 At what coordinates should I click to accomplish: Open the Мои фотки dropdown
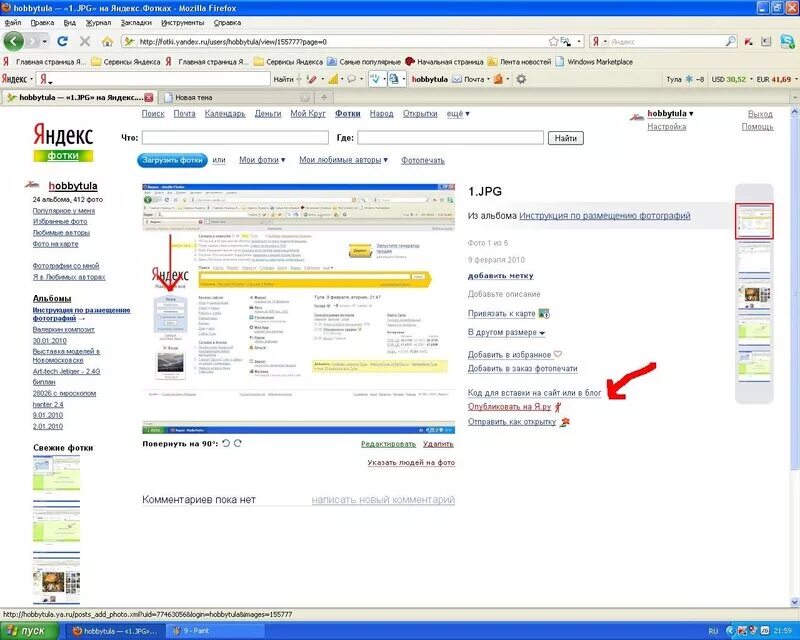pos(262,160)
